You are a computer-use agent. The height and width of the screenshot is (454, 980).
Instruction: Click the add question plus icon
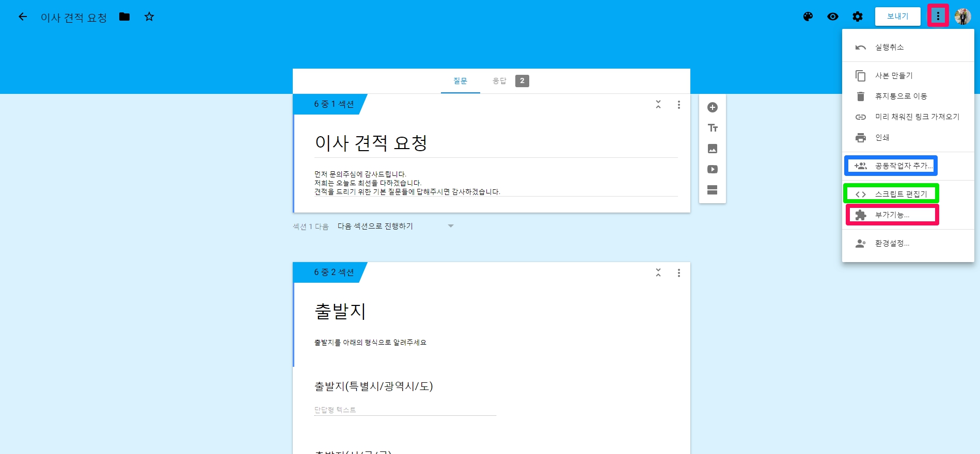click(713, 107)
